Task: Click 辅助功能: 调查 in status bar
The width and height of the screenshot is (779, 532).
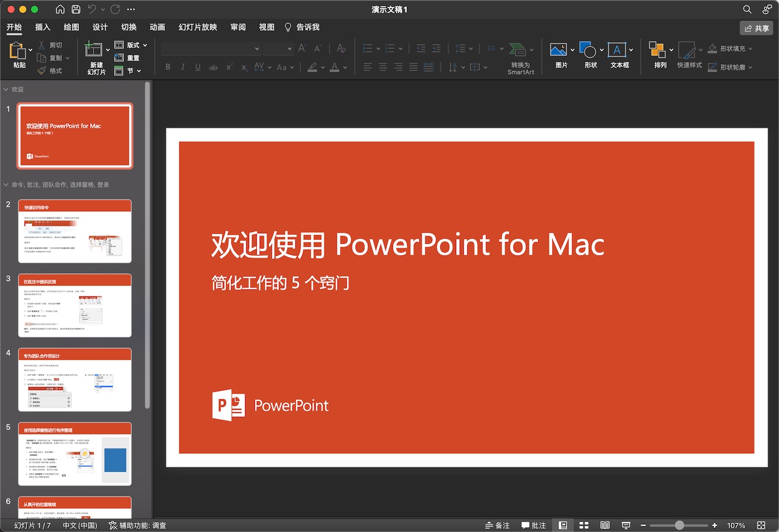Action: (x=137, y=526)
